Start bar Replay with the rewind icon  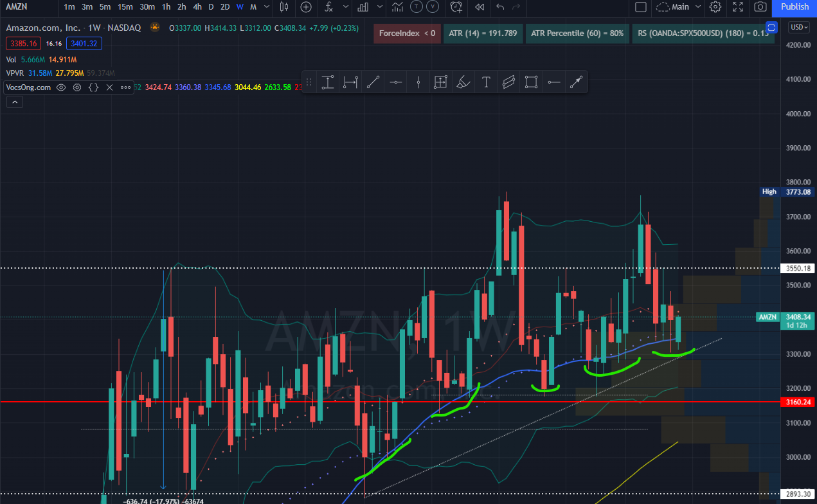click(x=479, y=7)
